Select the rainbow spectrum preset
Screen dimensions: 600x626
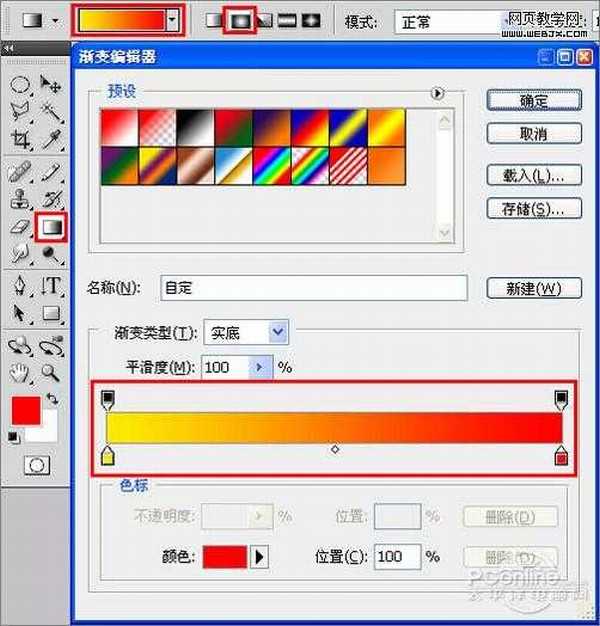tap(271, 166)
